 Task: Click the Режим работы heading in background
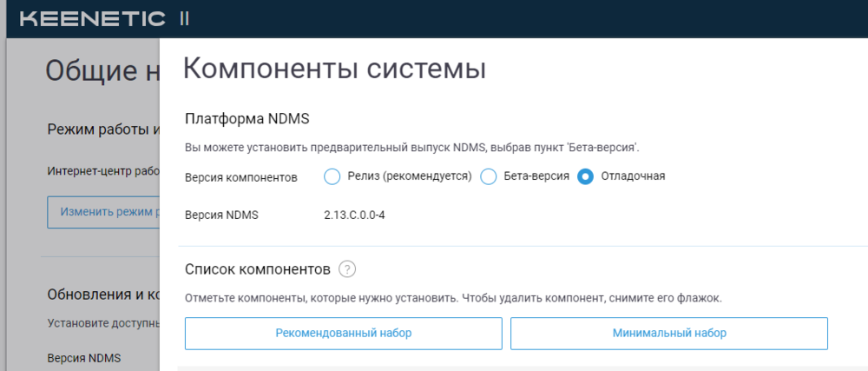pyautogui.click(x=103, y=129)
